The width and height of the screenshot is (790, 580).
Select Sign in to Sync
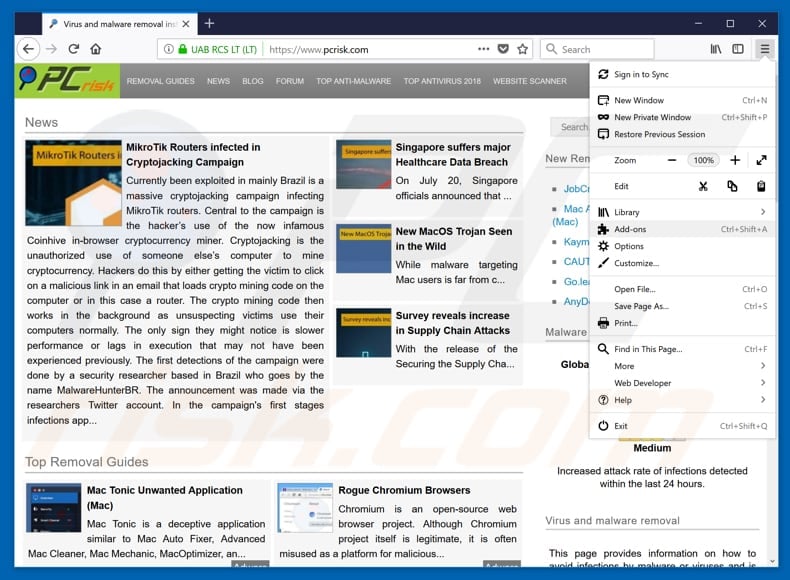[x=682, y=75]
